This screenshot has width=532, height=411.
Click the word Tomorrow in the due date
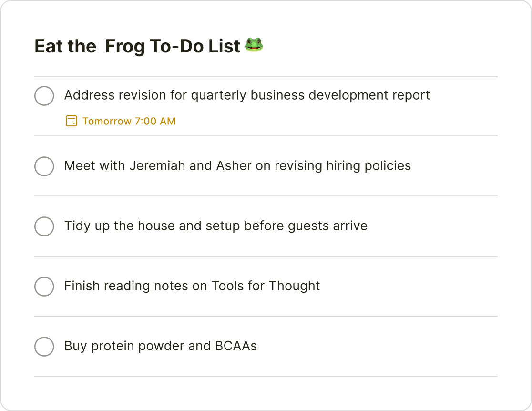pos(103,121)
